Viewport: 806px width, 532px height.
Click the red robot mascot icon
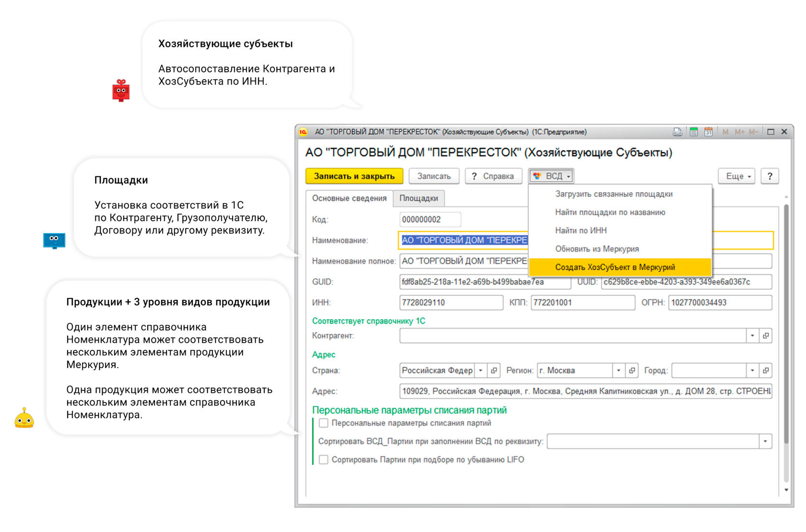tap(121, 90)
